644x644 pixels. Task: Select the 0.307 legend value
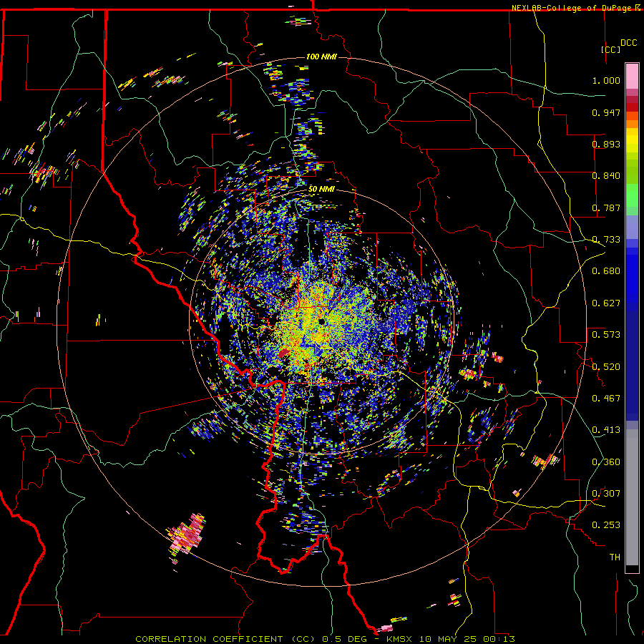tap(606, 494)
